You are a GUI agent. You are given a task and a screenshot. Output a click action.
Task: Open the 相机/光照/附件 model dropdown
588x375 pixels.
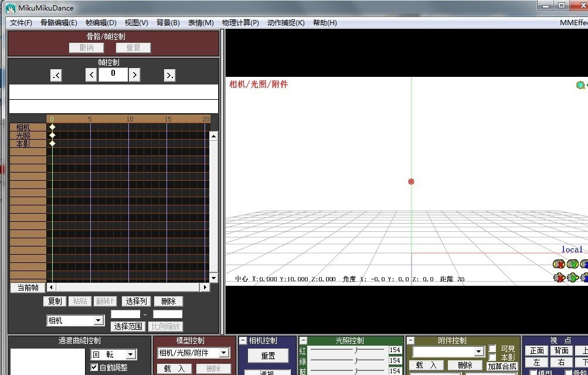[223, 353]
